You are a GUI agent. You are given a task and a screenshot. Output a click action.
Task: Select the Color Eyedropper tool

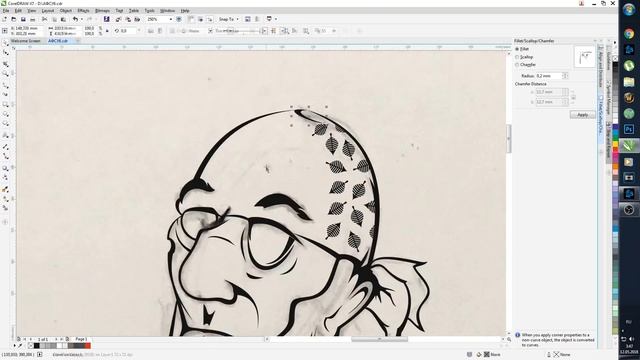(x=5, y=189)
